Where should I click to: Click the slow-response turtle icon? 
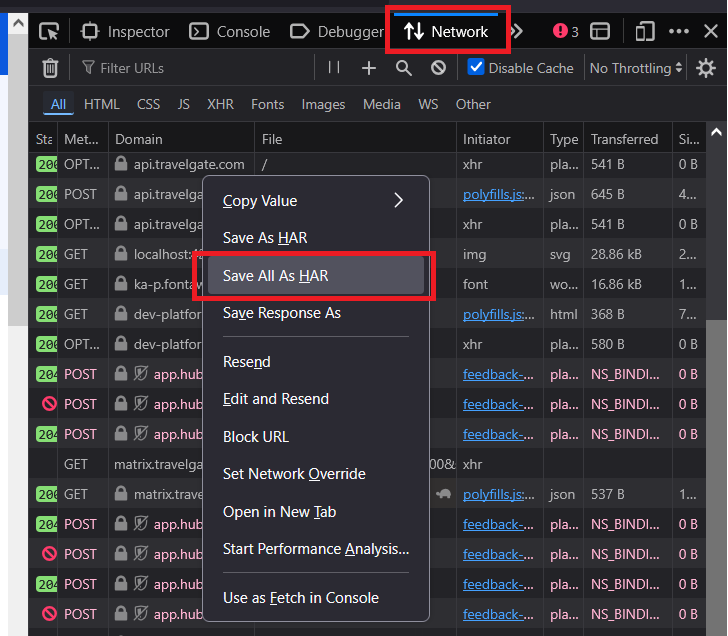tap(443, 494)
